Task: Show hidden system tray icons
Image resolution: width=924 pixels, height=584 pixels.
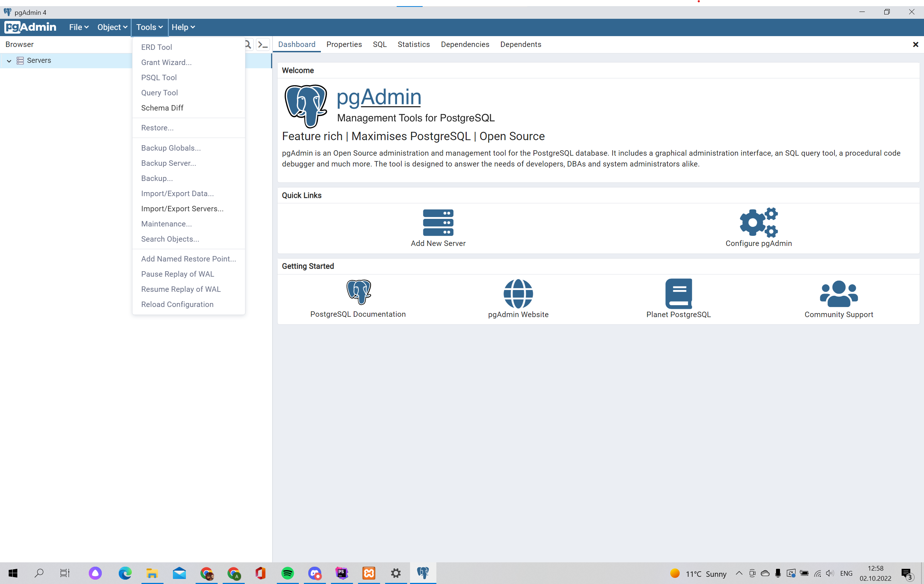Action: pyautogui.click(x=739, y=573)
